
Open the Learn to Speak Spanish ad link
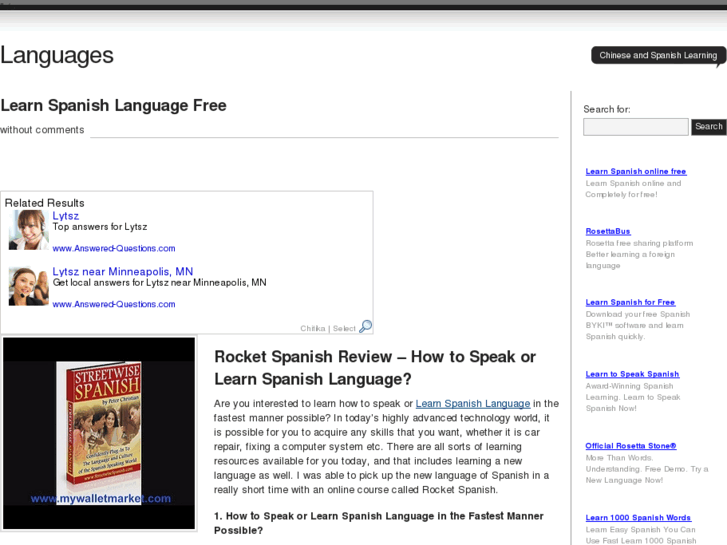(632, 374)
